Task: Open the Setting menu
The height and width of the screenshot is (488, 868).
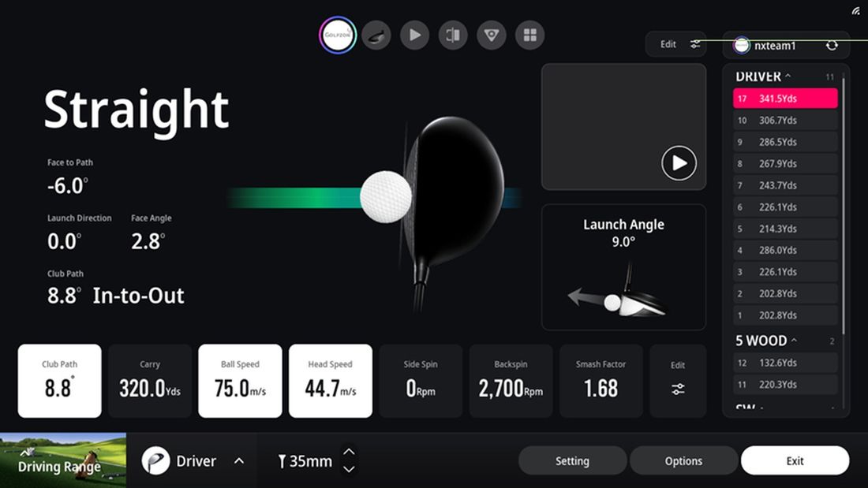Action: pyautogui.click(x=572, y=461)
